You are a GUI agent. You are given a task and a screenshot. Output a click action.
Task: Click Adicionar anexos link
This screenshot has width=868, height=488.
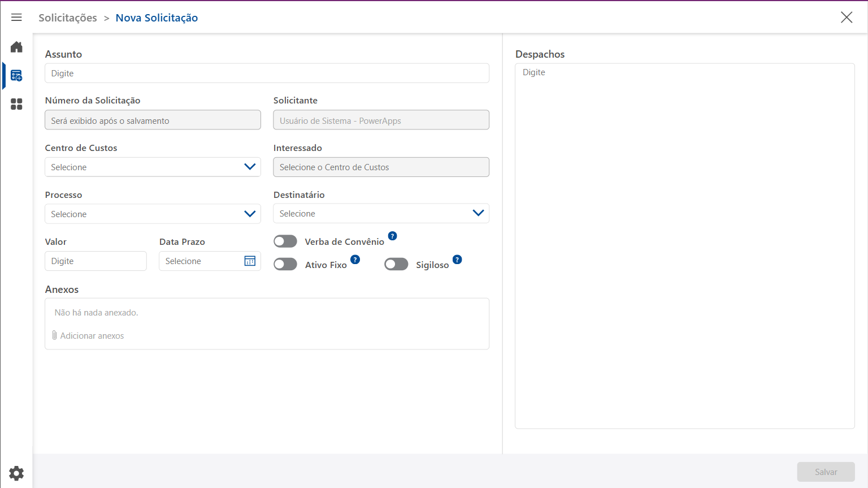pyautogui.click(x=92, y=335)
